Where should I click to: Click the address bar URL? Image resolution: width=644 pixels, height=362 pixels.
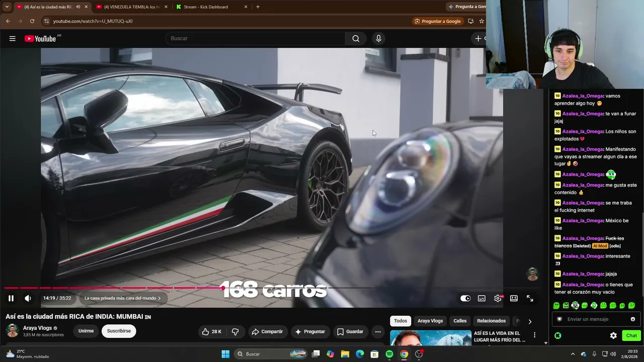(93, 21)
